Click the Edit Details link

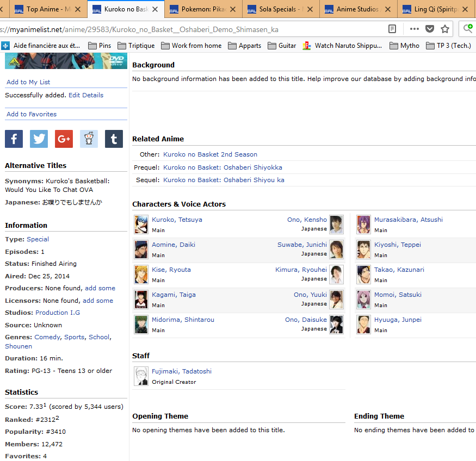click(85, 95)
